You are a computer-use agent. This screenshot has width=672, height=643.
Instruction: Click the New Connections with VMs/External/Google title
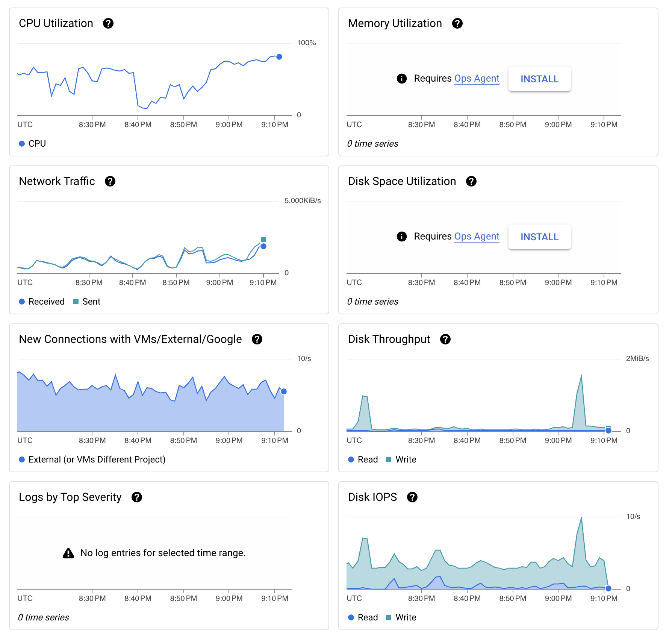(x=130, y=339)
